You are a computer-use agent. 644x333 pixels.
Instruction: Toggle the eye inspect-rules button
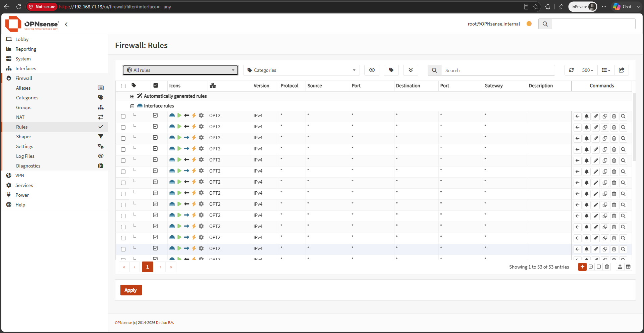tap(372, 70)
